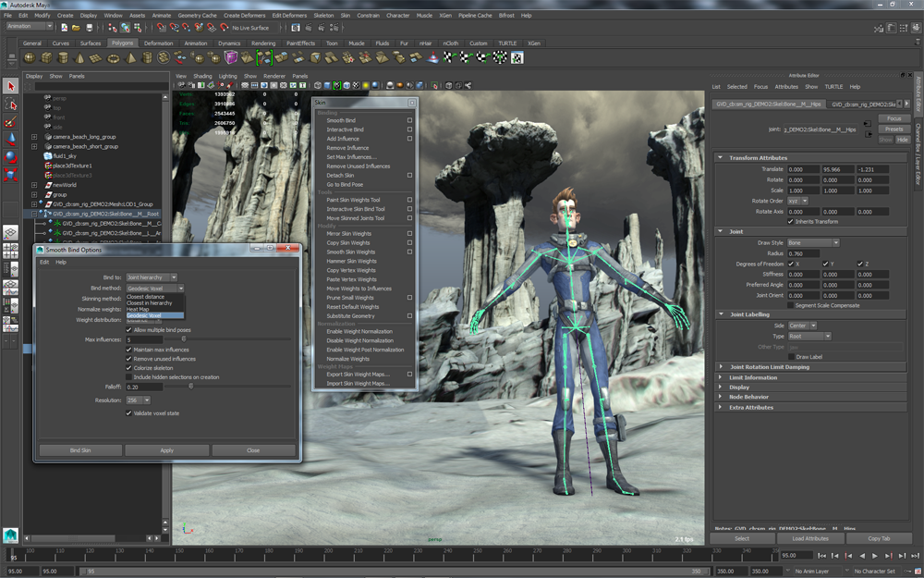
Task: Select the Paint Selection tool
Action: point(10,121)
